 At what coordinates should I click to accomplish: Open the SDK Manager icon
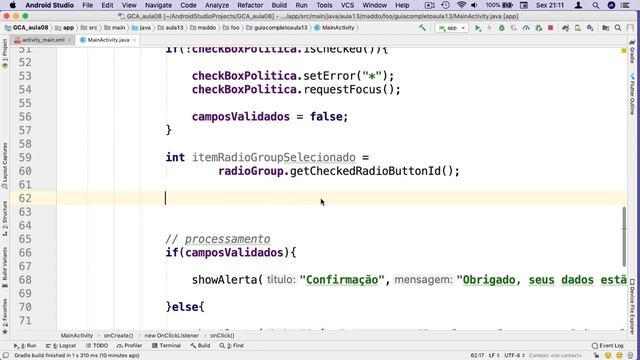pos(590,28)
